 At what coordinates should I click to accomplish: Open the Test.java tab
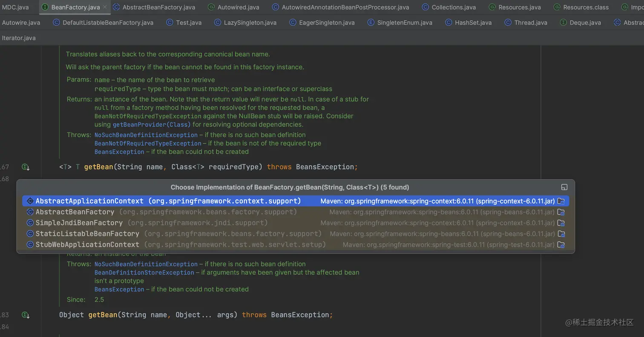184,23
